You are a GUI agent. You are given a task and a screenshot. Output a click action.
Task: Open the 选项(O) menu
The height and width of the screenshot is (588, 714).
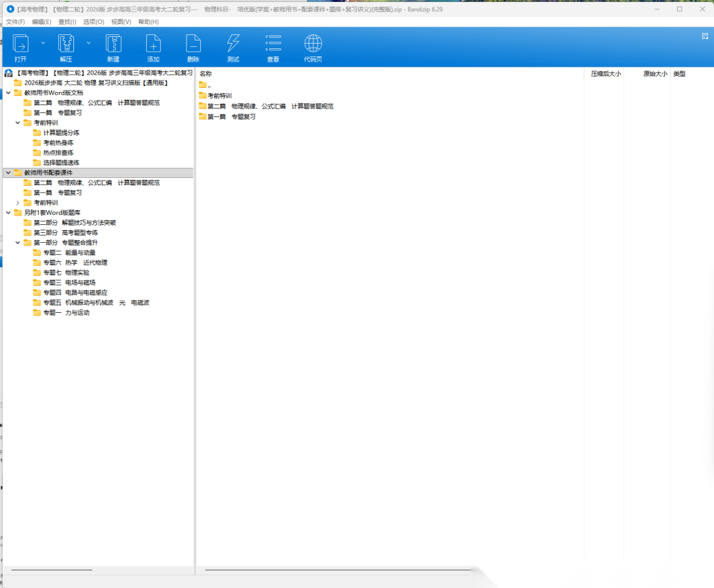pos(93,22)
